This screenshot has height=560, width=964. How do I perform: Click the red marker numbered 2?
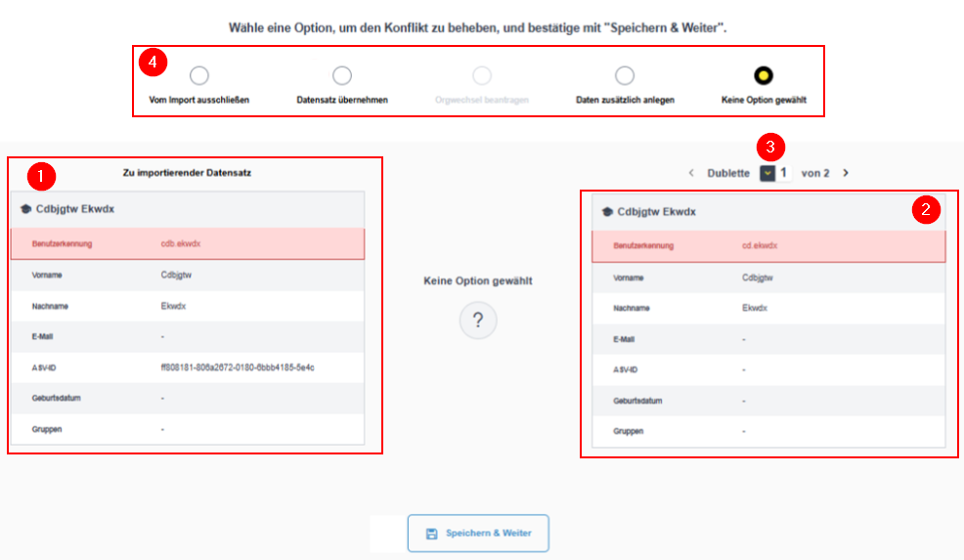(926, 208)
